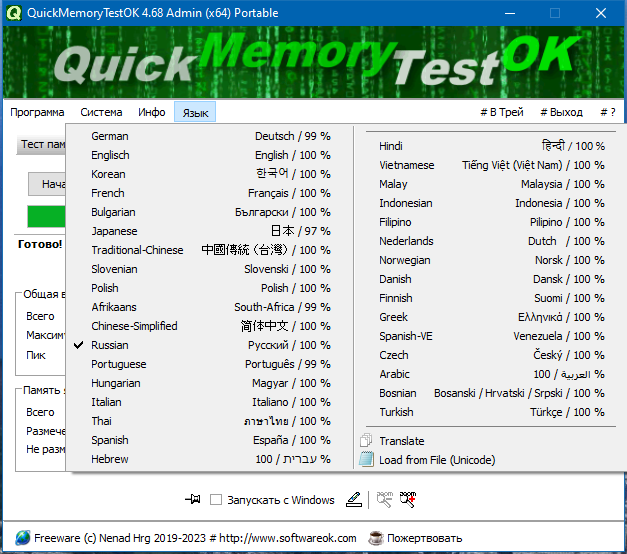The height and width of the screenshot is (554, 627).
Task: Select Thai language
Action: pos(210,421)
